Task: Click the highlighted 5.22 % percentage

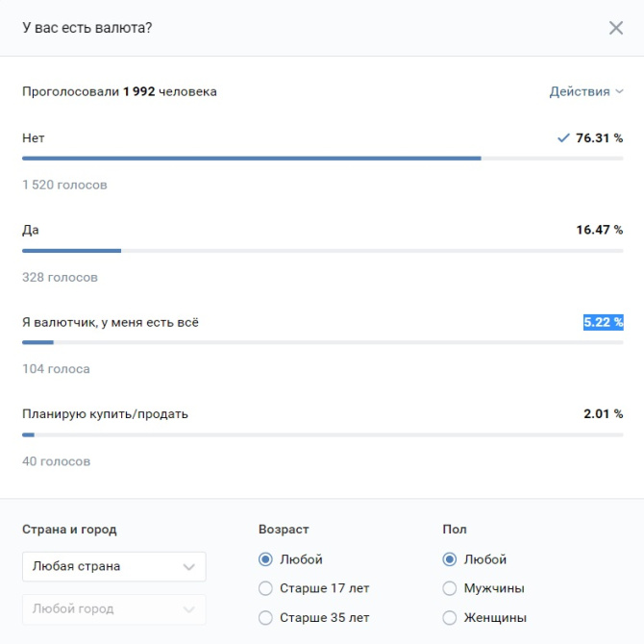Action: coord(603,322)
